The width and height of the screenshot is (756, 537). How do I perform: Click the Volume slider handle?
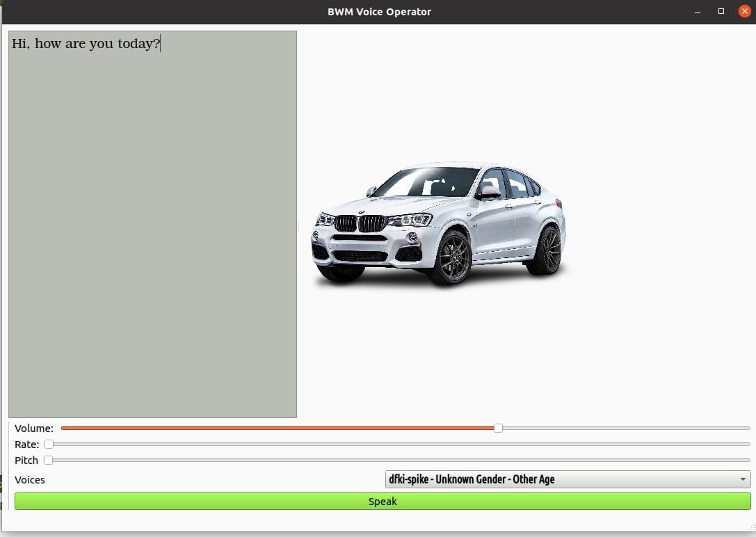[498, 428]
